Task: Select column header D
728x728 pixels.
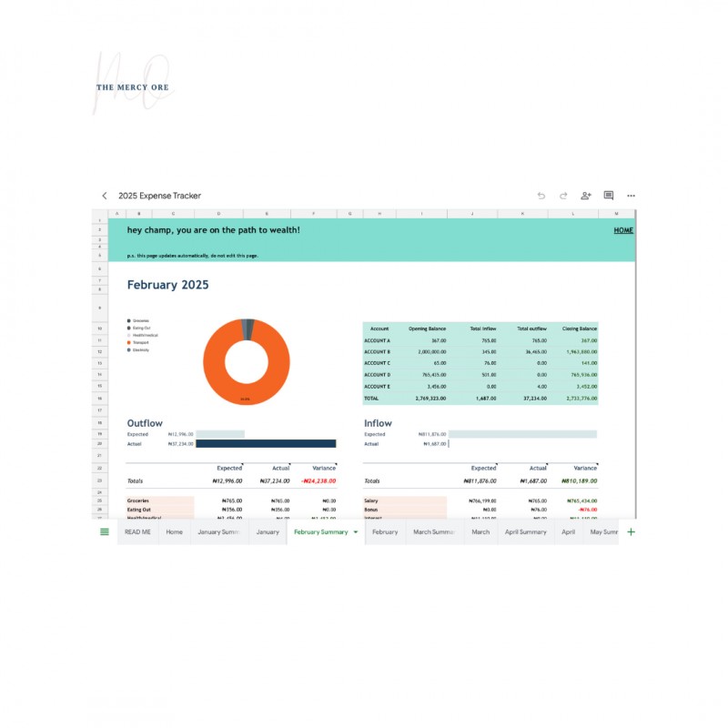Action: pos(218,214)
